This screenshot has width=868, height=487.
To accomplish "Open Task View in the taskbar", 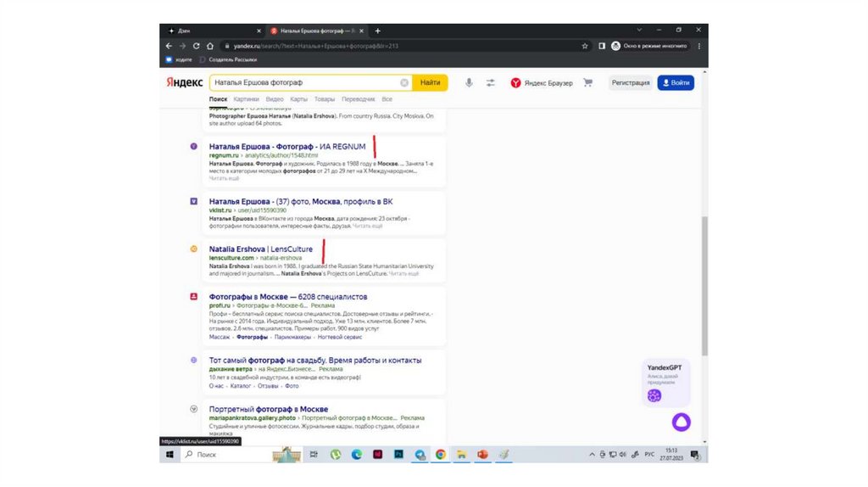I will pyautogui.click(x=314, y=454).
